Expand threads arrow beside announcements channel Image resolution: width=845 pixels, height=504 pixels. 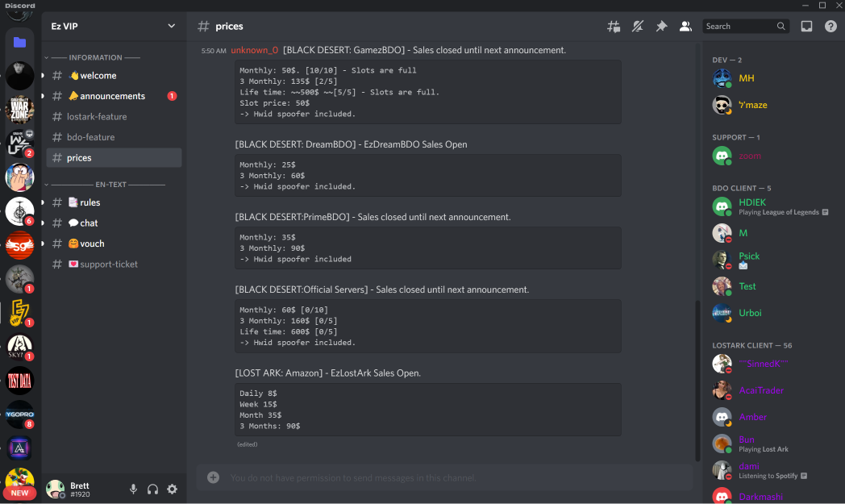tap(43, 96)
